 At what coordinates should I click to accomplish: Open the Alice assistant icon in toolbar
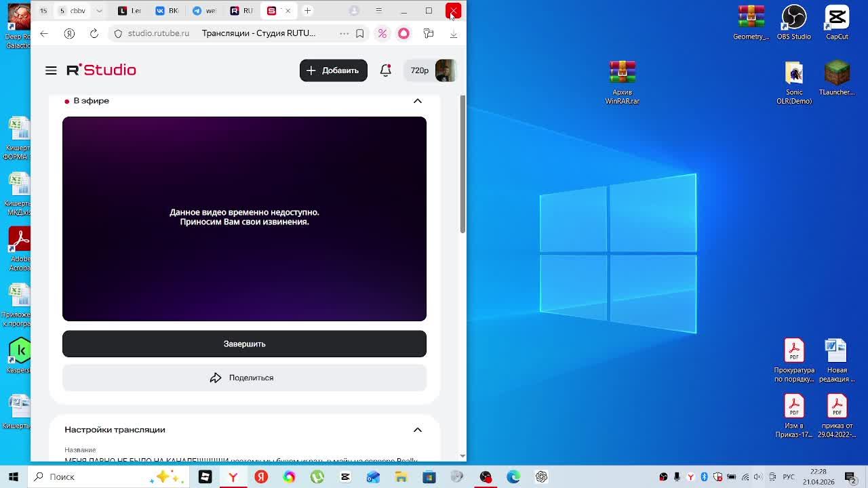click(403, 33)
